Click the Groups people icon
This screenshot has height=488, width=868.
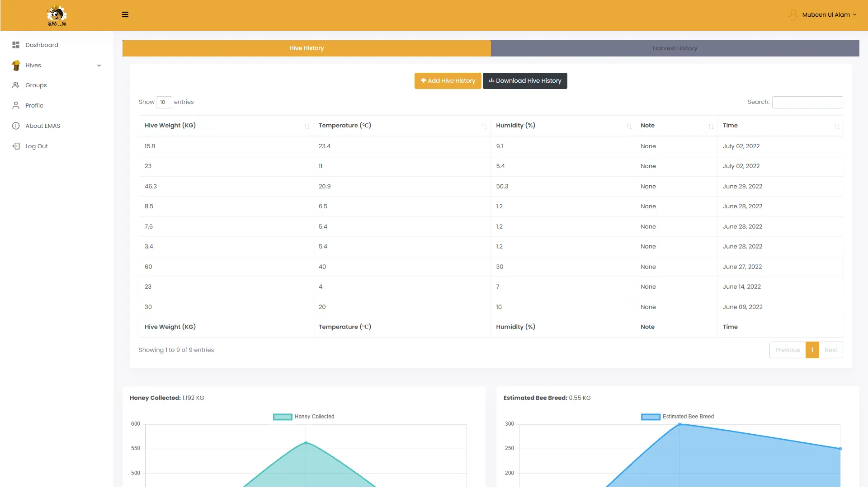16,85
